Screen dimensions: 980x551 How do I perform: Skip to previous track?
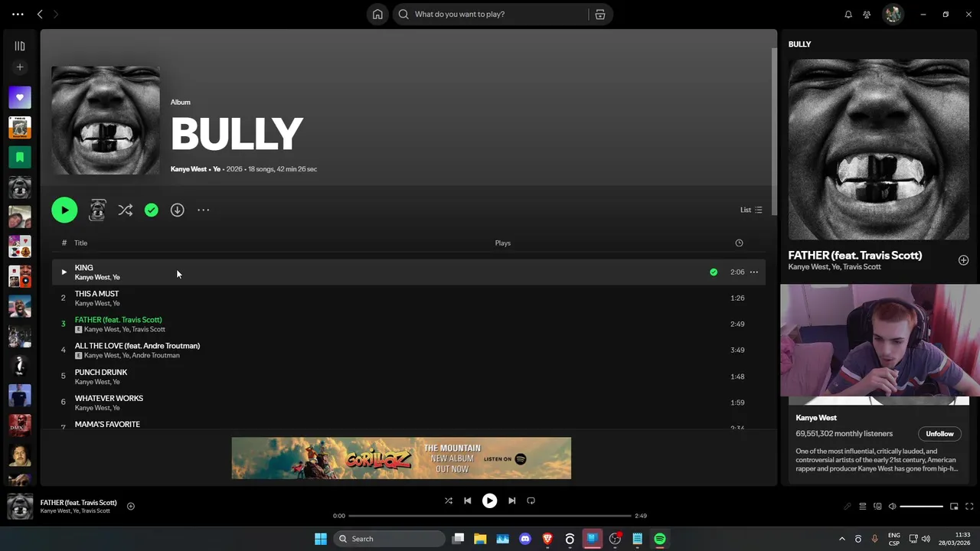467,500
